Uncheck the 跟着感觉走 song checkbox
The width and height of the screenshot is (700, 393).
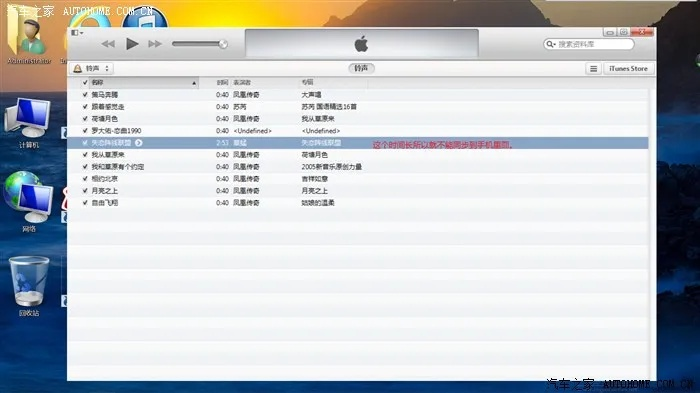tap(85, 107)
